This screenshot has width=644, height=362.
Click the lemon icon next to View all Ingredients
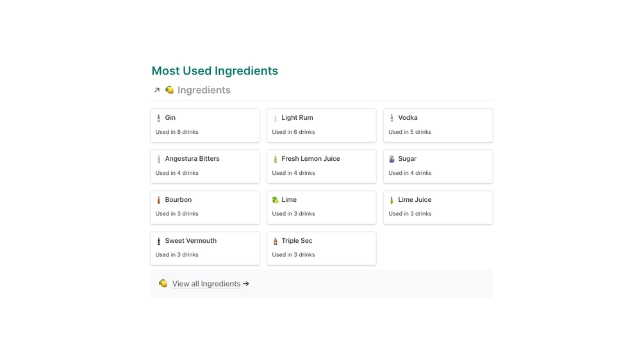pyautogui.click(x=163, y=284)
